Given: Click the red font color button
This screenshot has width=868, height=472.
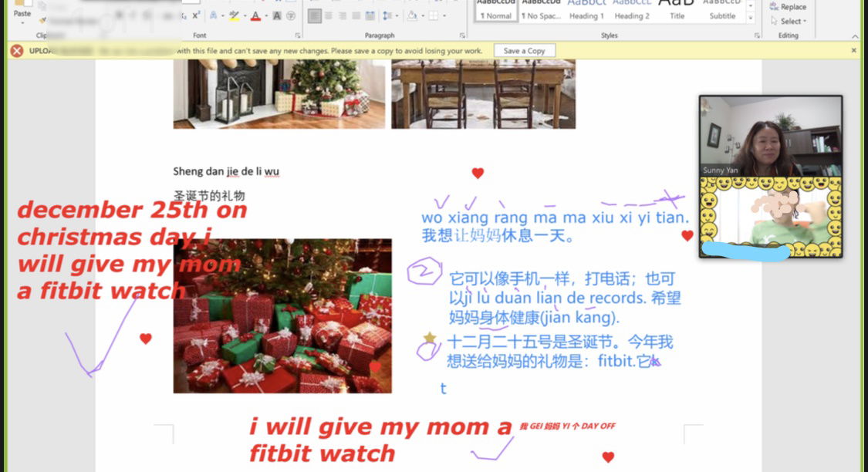Looking at the screenshot, I should pos(255,15).
